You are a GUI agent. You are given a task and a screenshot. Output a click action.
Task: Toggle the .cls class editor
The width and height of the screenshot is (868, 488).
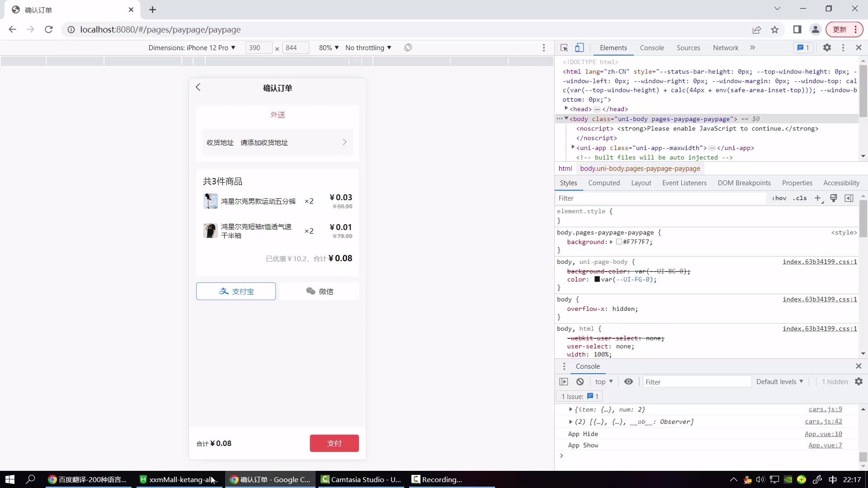[x=800, y=198]
